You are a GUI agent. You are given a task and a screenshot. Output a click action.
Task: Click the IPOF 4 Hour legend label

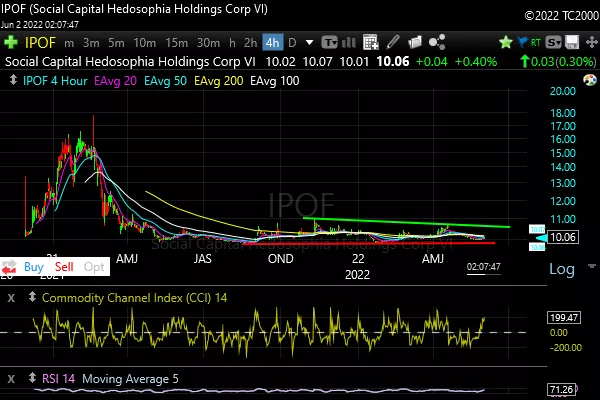(x=55, y=81)
